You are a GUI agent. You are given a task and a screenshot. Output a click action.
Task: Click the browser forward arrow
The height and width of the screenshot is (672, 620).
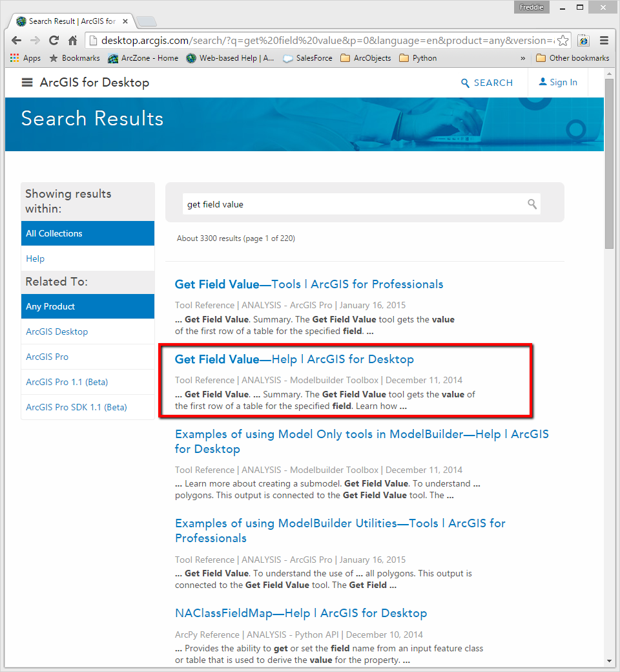[x=35, y=41]
